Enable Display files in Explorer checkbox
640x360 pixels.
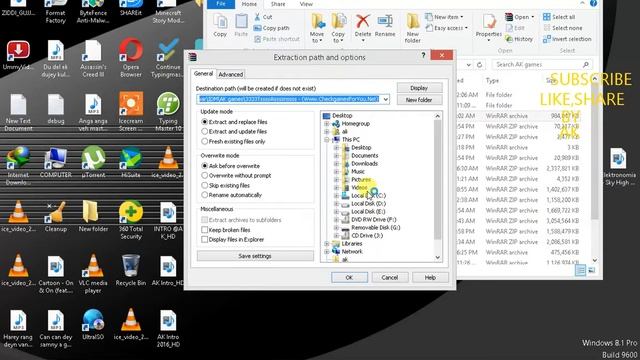(205, 240)
